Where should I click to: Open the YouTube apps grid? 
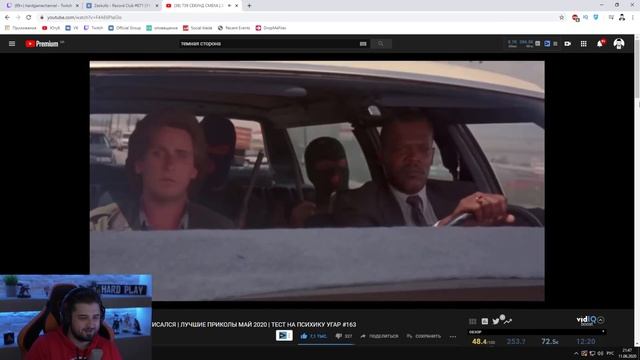tap(584, 44)
